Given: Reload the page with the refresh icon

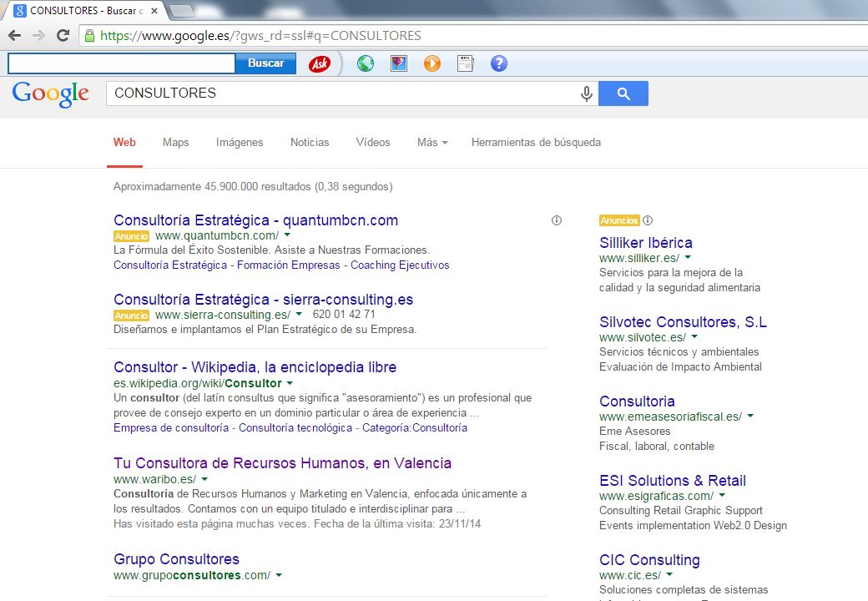Looking at the screenshot, I should (63, 35).
